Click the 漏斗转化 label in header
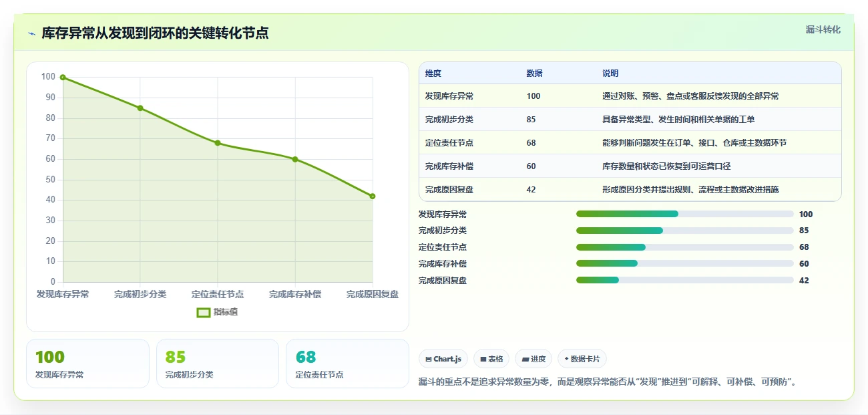 click(x=823, y=30)
